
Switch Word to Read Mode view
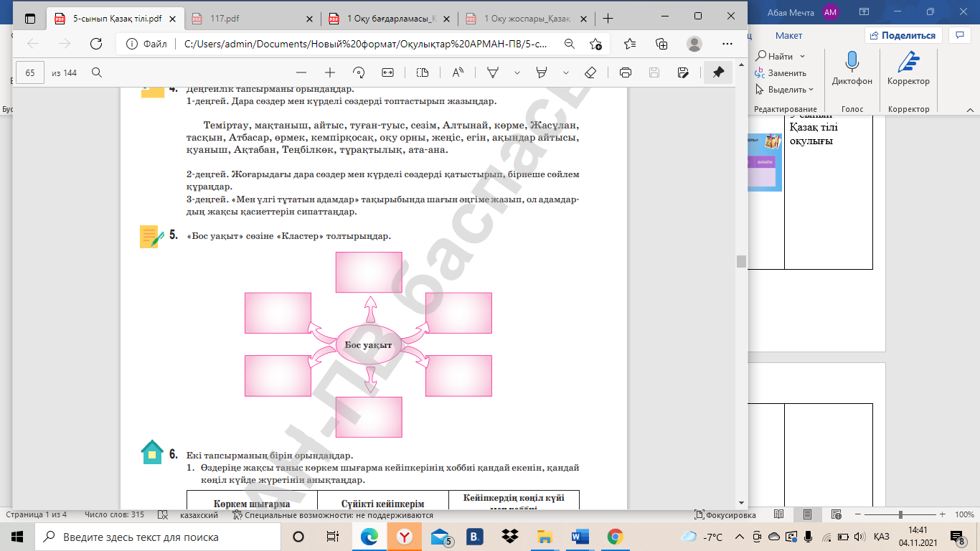779,515
